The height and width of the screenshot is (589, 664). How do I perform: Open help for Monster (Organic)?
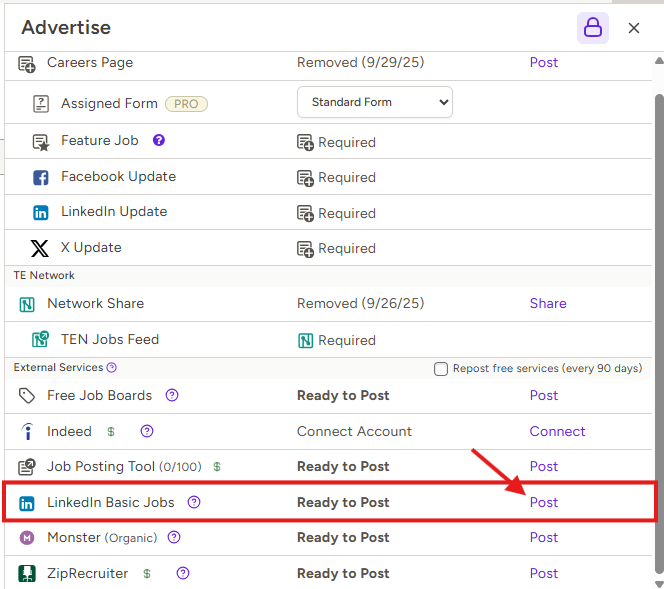[x=174, y=537]
